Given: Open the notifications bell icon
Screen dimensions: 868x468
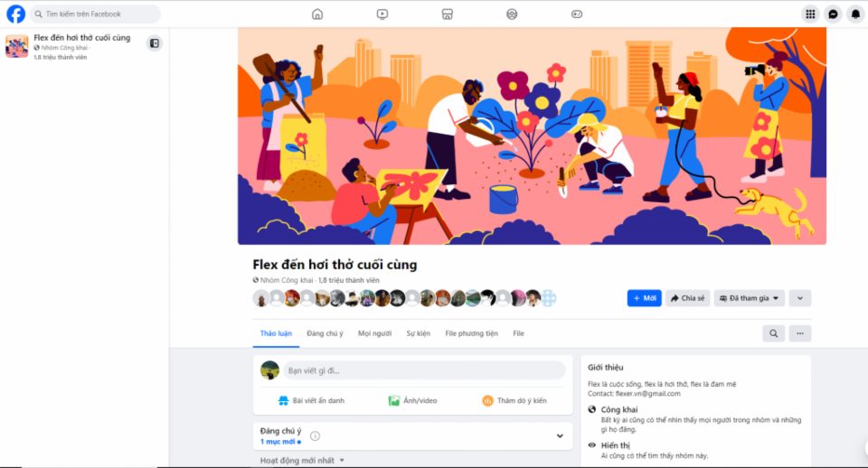Looking at the screenshot, I should click(856, 14).
